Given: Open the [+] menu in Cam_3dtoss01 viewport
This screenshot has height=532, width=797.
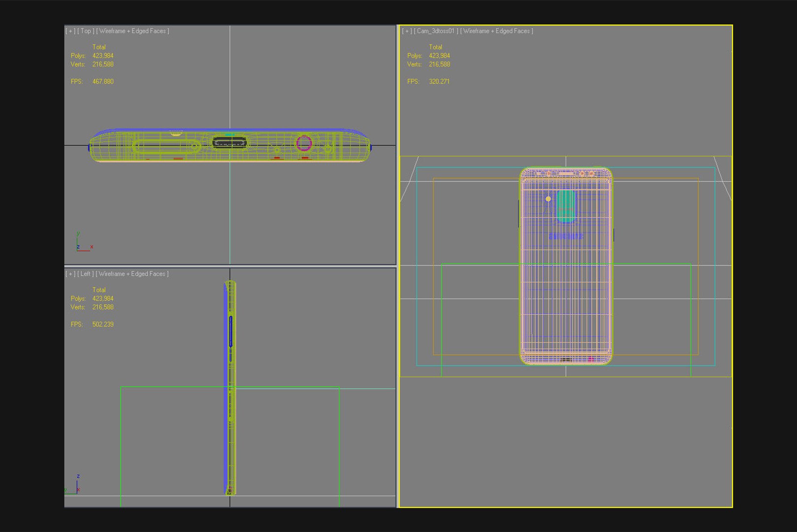Looking at the screenshot, I should (x=407, y=31).
